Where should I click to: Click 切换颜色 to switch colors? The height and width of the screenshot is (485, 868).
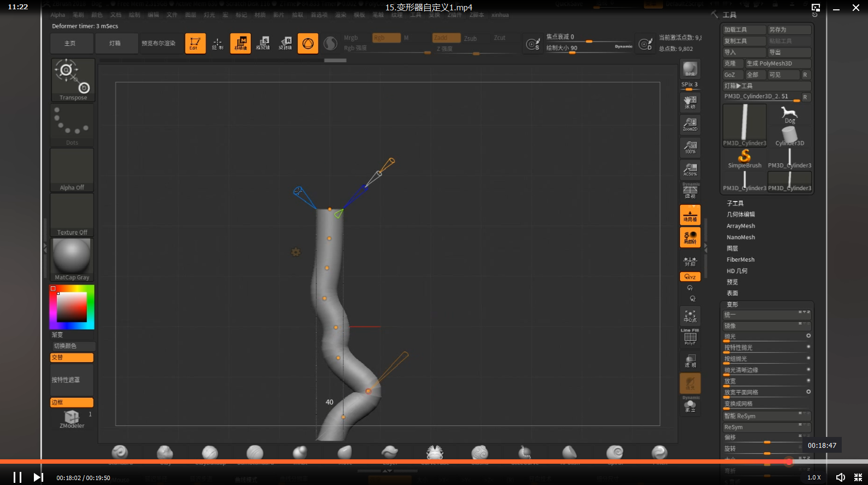tap(73, 346)
